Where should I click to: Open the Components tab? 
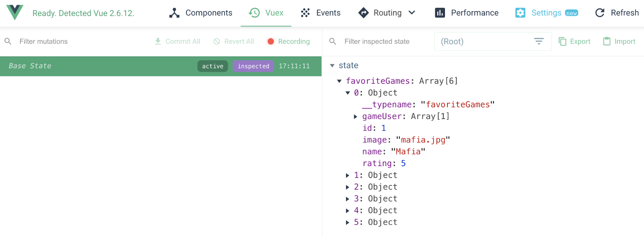[201, 13]
